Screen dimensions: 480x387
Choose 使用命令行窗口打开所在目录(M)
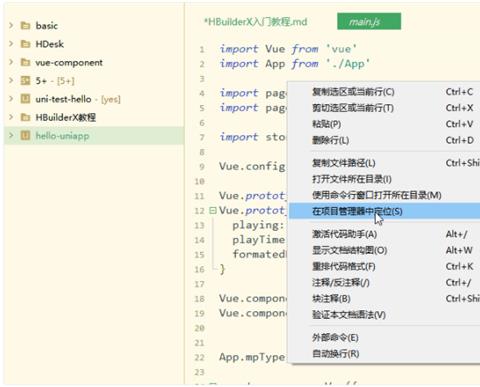click(x=384, y=195)
